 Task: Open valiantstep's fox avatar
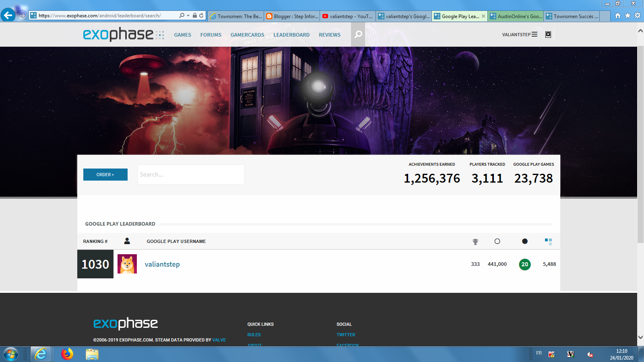click(x=127, y=264)
